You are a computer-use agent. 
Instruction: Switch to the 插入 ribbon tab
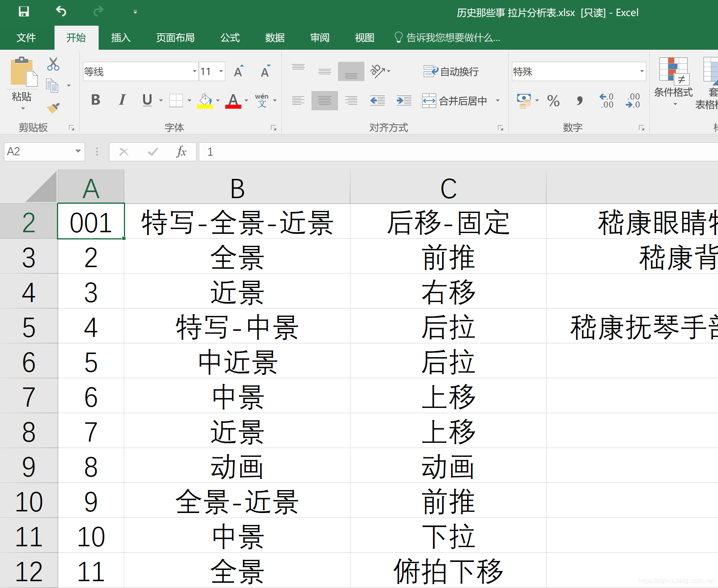pyautogui.click(x=121, y=38)
